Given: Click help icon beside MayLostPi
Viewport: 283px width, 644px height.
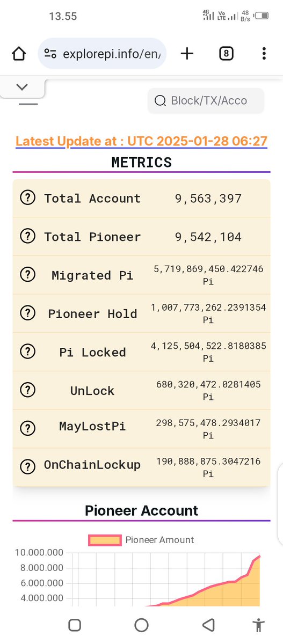Looking at the screenshot, I should 27,428.
